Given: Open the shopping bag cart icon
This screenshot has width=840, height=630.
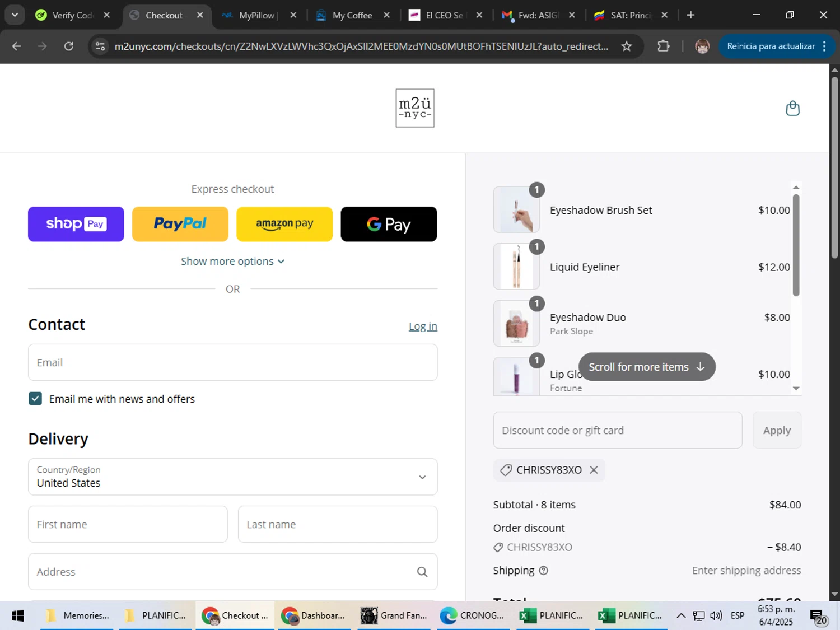Looking at the screenshot, I should (792, 108).
